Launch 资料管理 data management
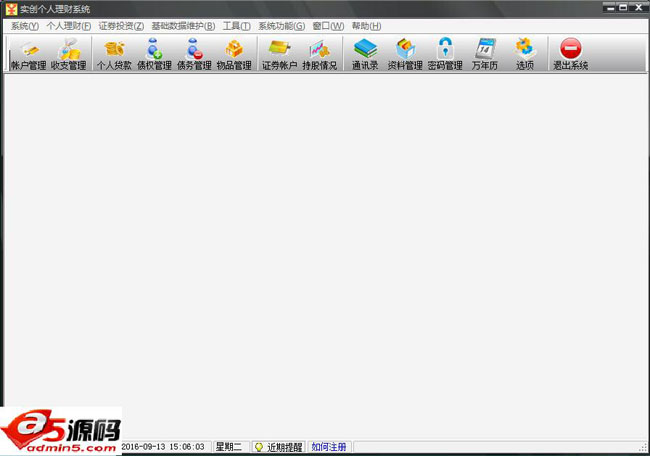 (405, 54)
